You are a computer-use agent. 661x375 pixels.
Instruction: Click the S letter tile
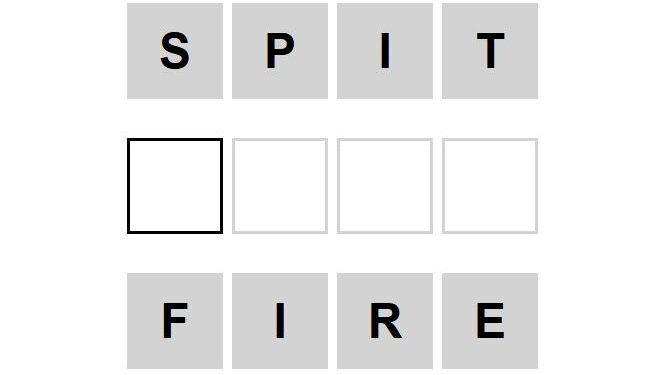point(175,51)
